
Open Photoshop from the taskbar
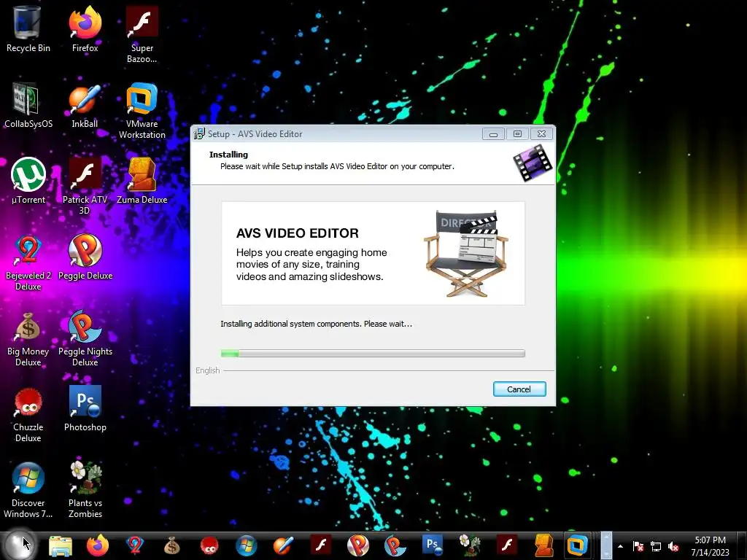433,545
